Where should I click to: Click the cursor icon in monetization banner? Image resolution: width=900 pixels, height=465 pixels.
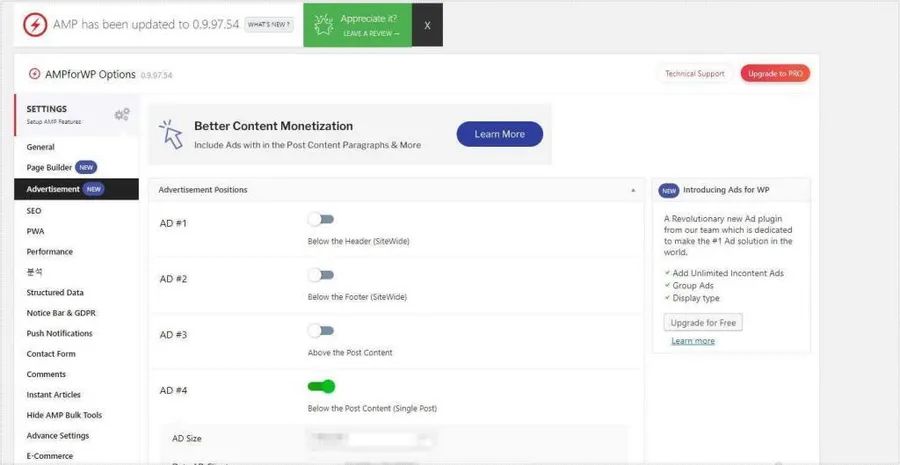(x=171, y=134)
